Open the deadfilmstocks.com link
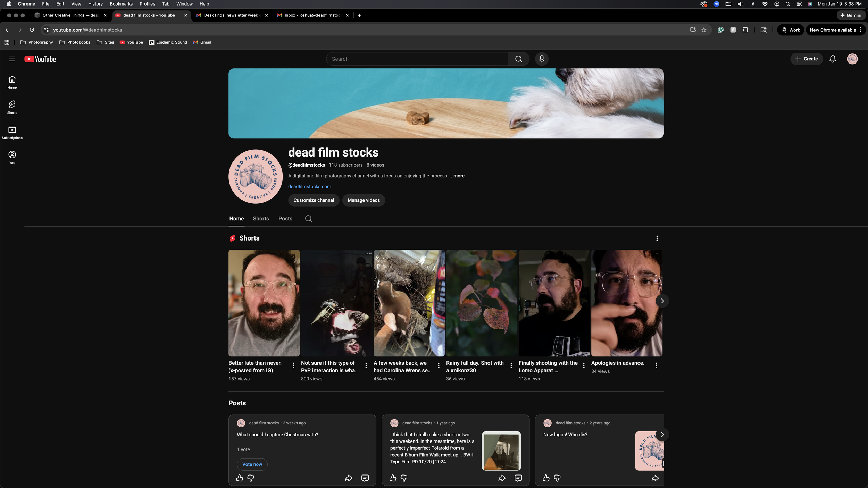Image resolution: width=868 pixels, height=488 pixels. pyautogui.click(x=309, y=186)
